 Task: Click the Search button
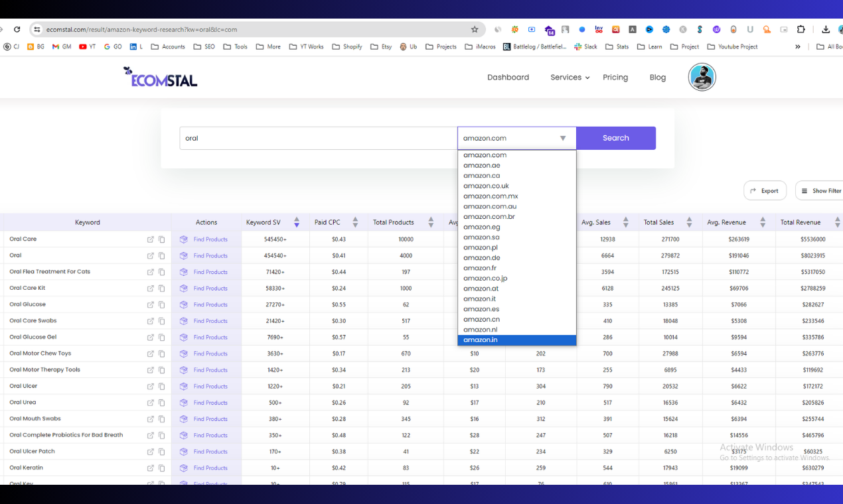[616, 138]
